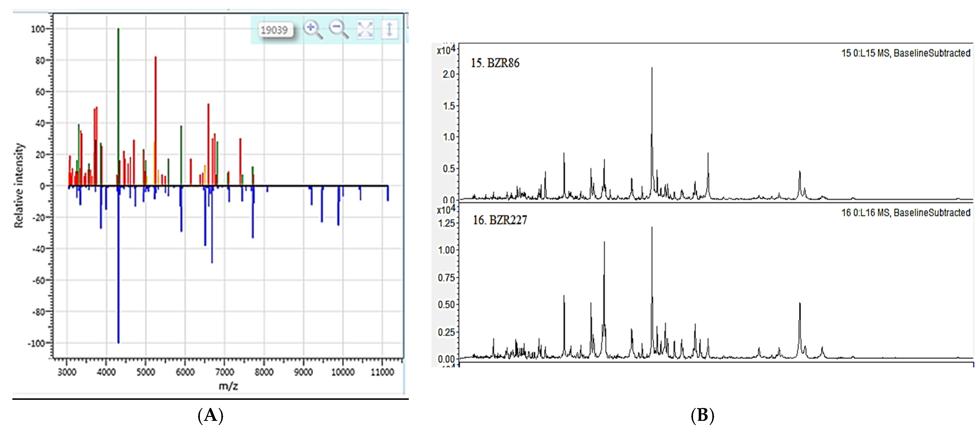Click the 3000 tick label on m/z axis
980x431 pixels.
pyautogui.click(x=67, y=372)
